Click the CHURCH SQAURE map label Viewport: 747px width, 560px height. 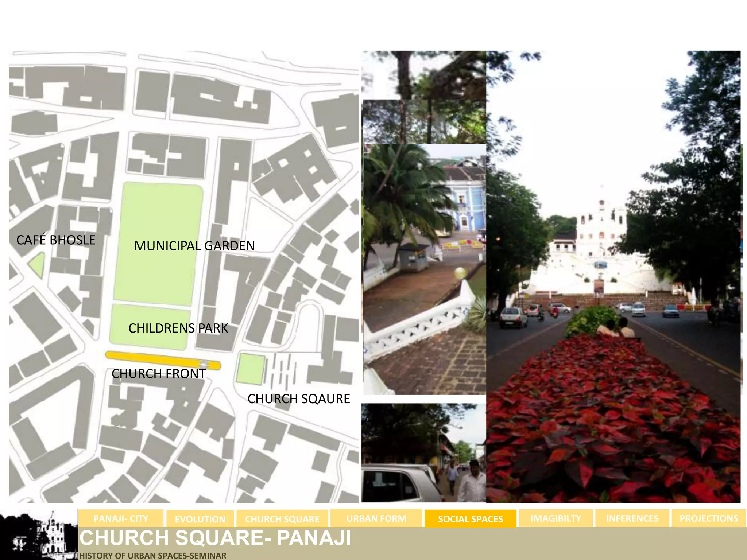click(299, 399)
